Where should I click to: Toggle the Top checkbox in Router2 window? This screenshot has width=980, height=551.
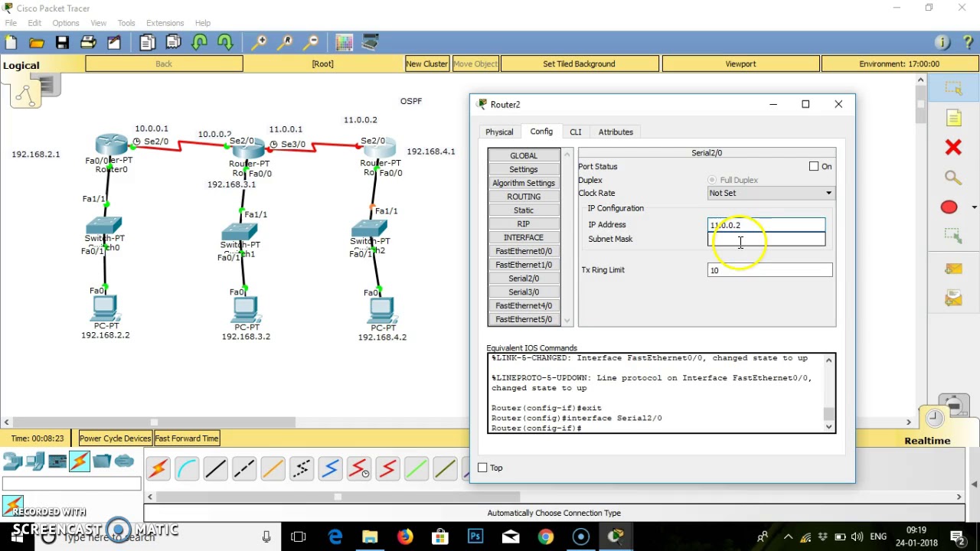[x=482, y=468]
